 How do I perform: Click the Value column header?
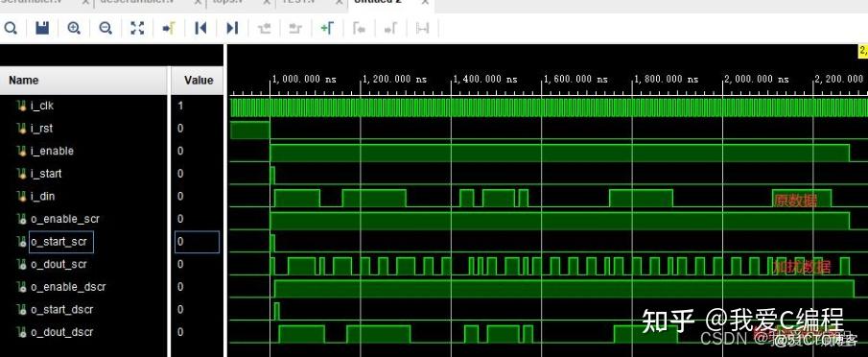point(198,81)
